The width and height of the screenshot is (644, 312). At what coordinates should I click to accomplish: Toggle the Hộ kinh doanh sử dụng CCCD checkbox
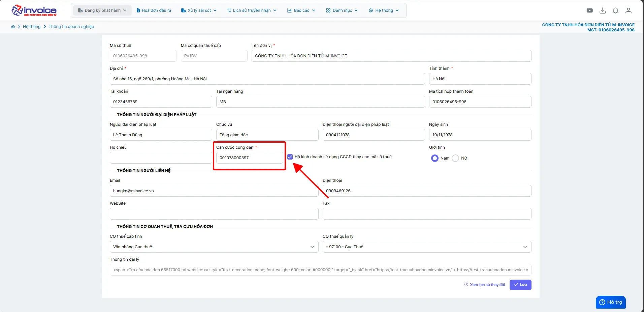(x=290, y=157)
